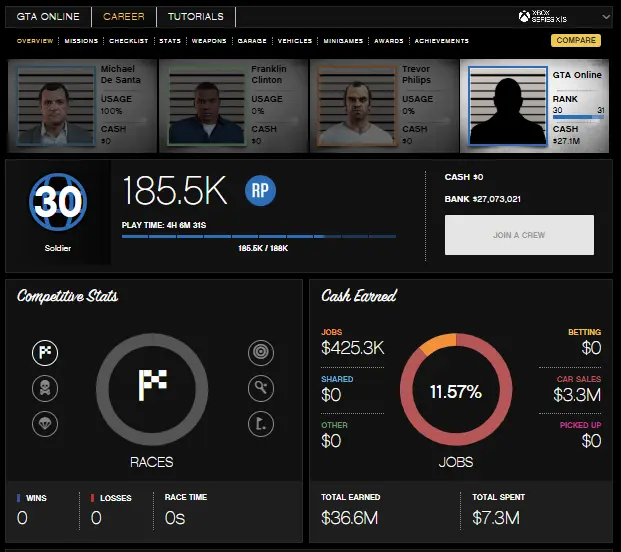Click the orange Jobs segment of donut chart
Viewport: 621px width, 552px height.
click(x=438, y=343)
